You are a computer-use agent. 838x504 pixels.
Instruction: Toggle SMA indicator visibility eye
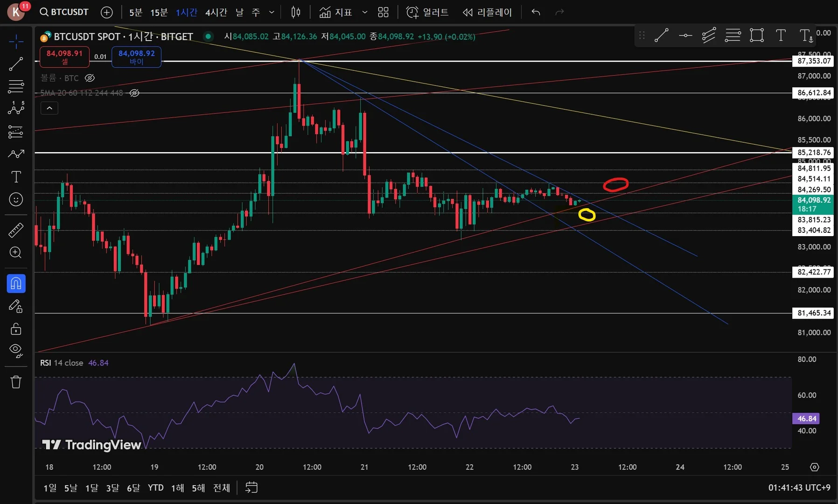[x=134, y=93]
